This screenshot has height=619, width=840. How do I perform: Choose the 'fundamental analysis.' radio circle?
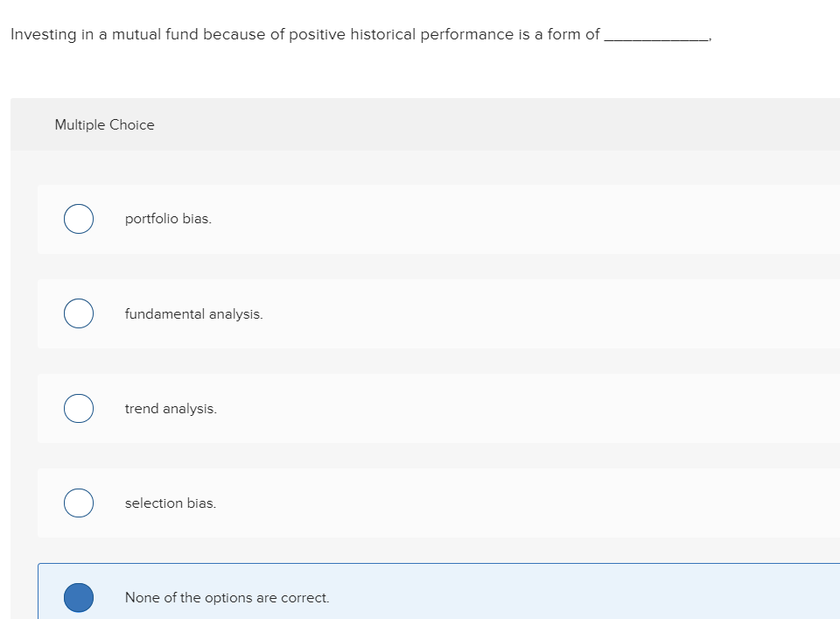[x=79, y=313]
